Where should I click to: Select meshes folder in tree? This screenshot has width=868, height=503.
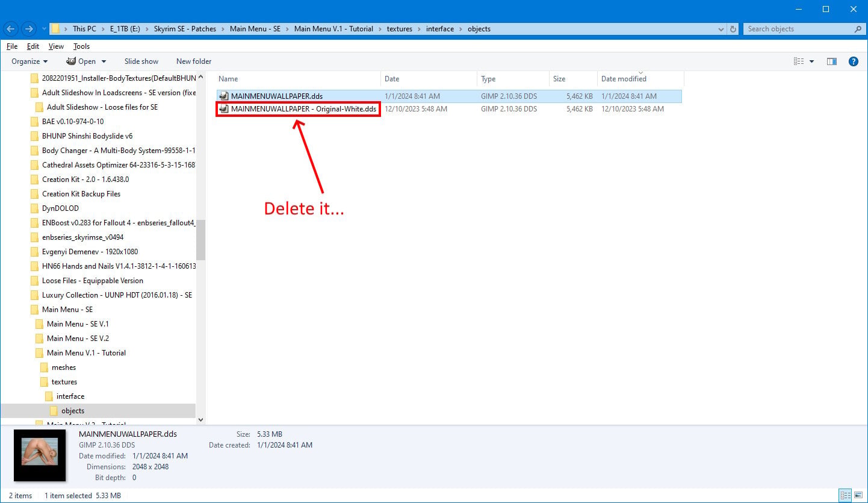coord(64,367)
